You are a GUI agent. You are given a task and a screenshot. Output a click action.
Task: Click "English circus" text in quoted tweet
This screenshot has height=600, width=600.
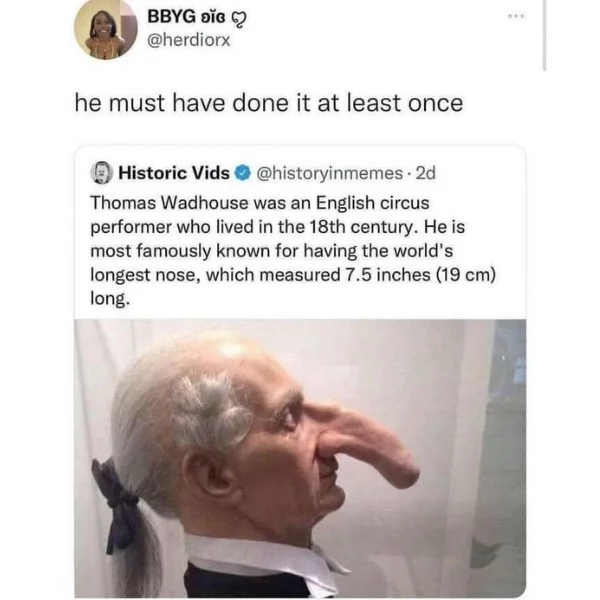[372, 203]
